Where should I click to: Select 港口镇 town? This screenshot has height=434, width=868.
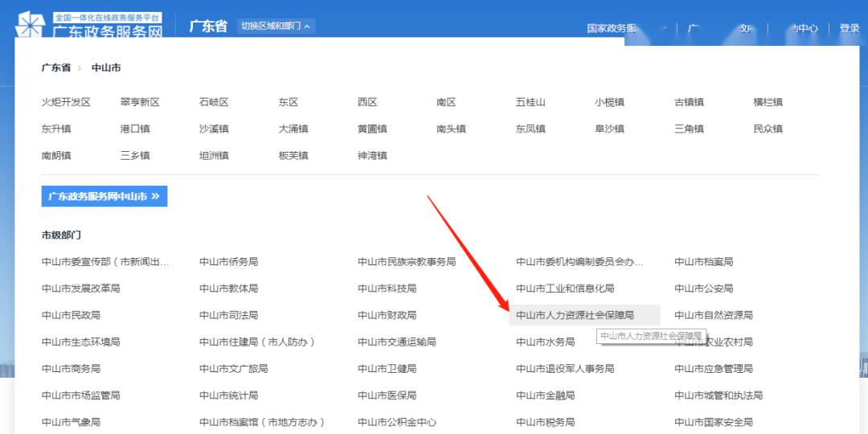point(135,129)
